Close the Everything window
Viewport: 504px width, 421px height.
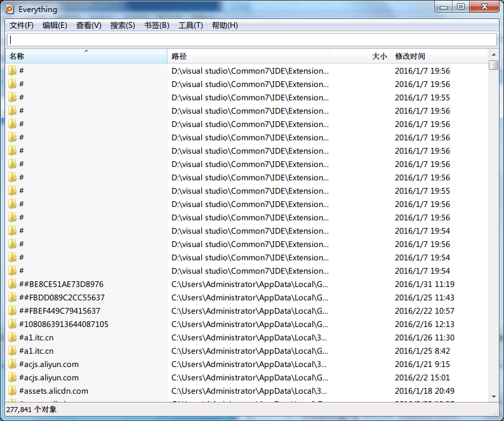pyautogui.click(x=484, y=7)
